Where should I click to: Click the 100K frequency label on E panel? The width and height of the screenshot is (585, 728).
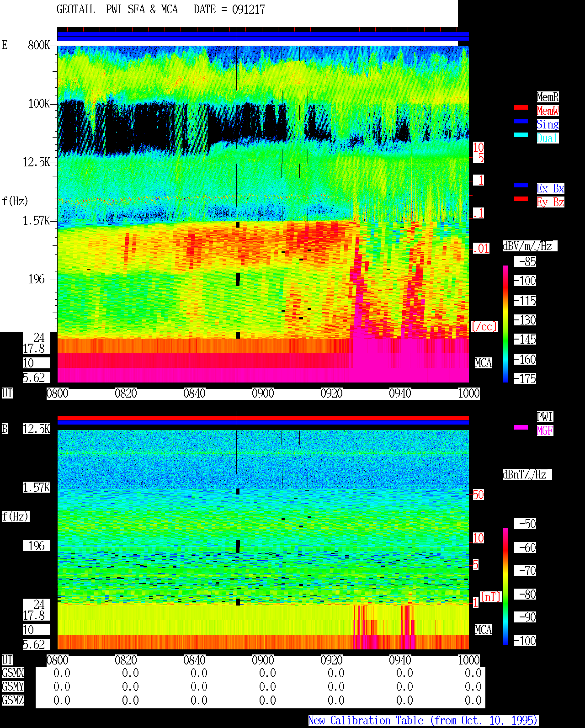coord(39,104)
